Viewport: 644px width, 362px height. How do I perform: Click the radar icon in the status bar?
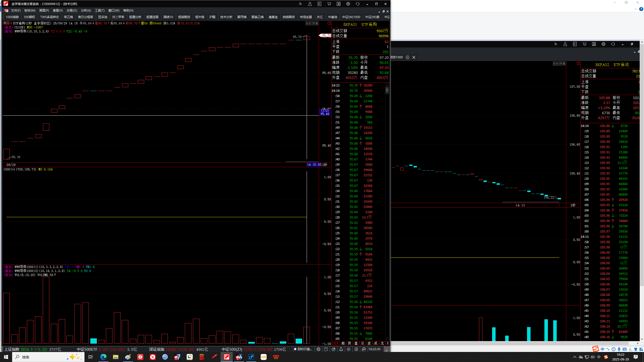(334, 349)
